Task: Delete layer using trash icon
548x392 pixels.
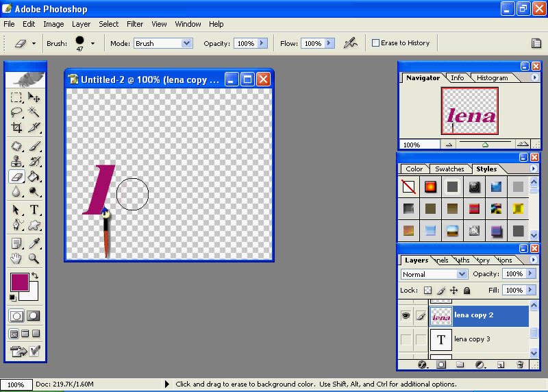Action: tap(520, 365)
